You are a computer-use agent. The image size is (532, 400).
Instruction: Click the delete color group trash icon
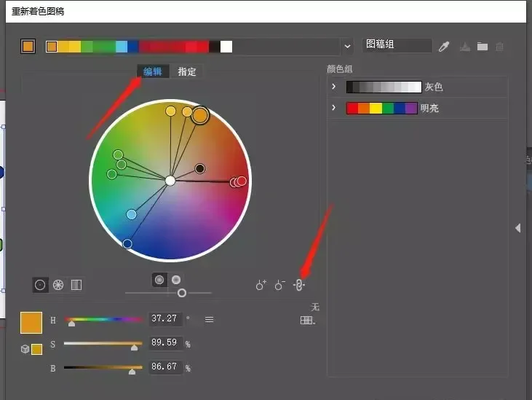[x=499, y=47]
